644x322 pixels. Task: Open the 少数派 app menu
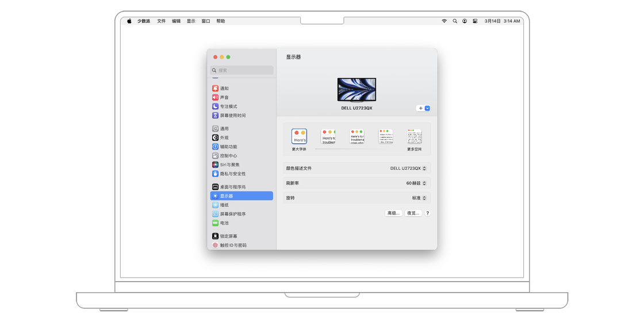coord(144,21)
